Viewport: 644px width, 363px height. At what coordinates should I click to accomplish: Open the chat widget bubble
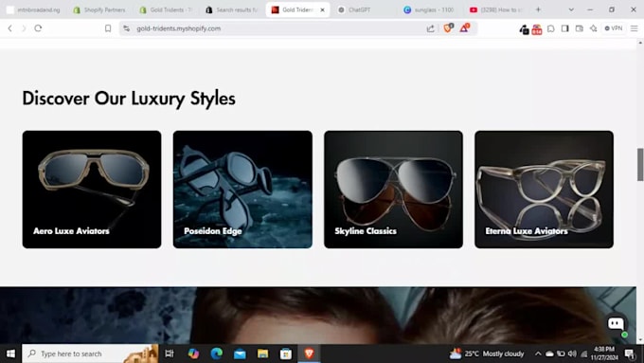(616, 323)
